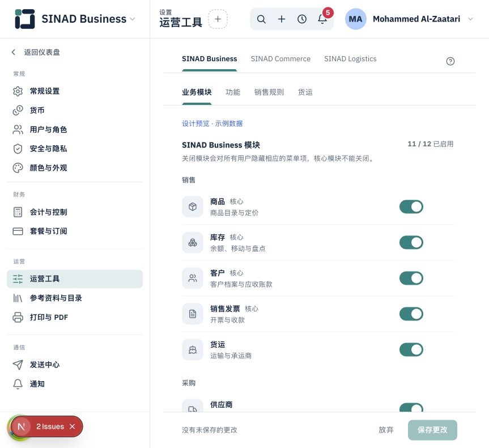Click the library icon for 参考资料与目录
489x448 pixels.
tap(18, 298)
